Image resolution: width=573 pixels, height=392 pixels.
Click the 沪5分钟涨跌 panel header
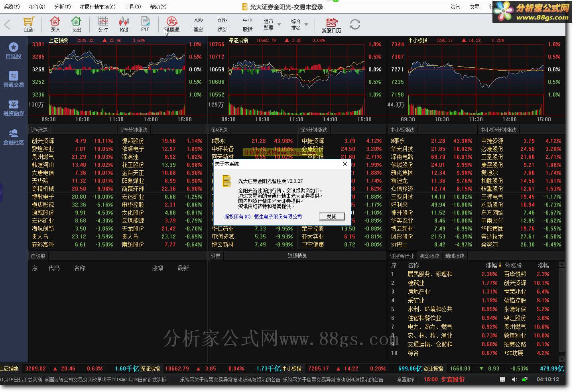[x=134, y=130]
